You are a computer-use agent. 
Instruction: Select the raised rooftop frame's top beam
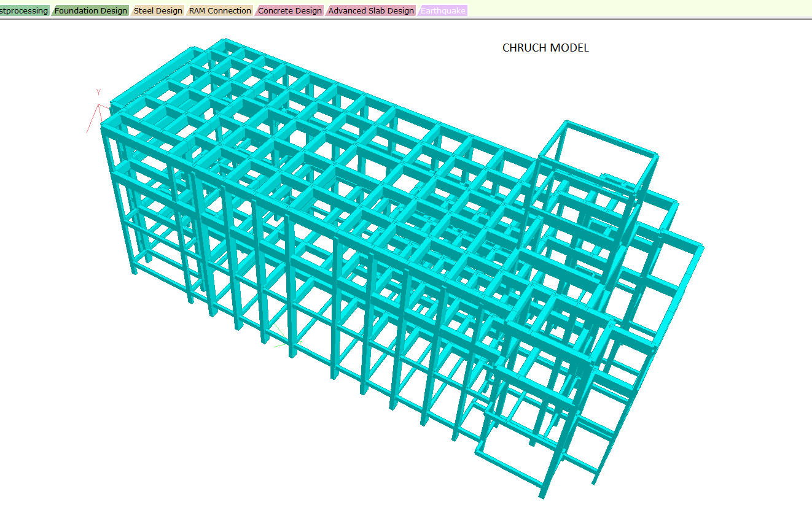coord(611,137)
